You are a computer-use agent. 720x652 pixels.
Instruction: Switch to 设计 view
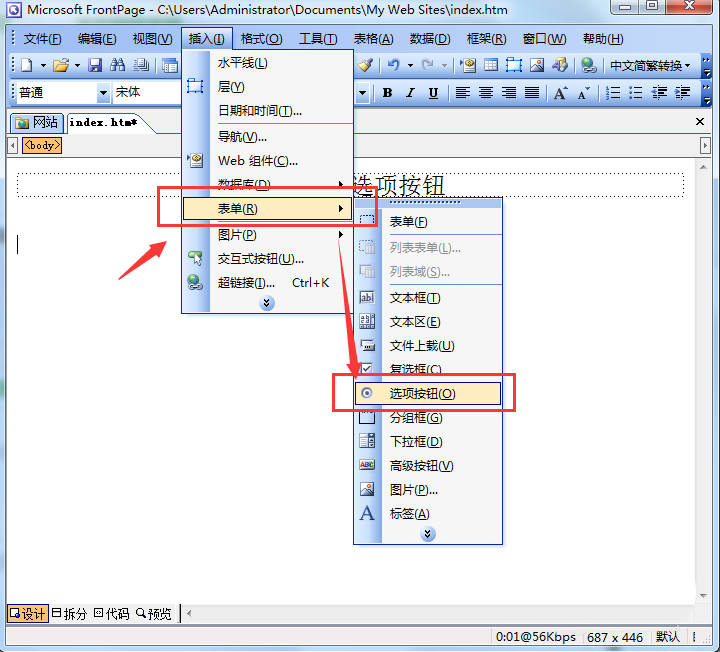[28, 613]
